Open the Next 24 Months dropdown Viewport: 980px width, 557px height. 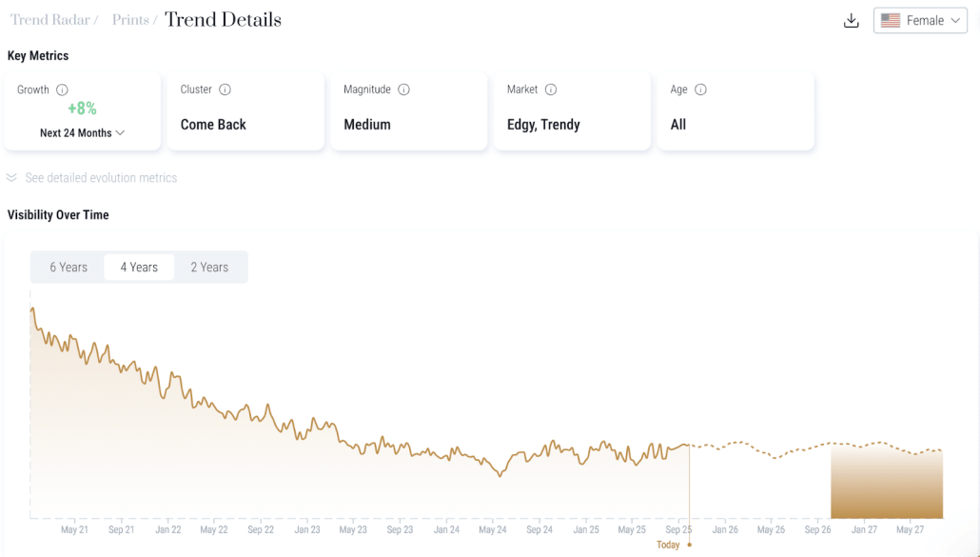[x=83, y=133]
